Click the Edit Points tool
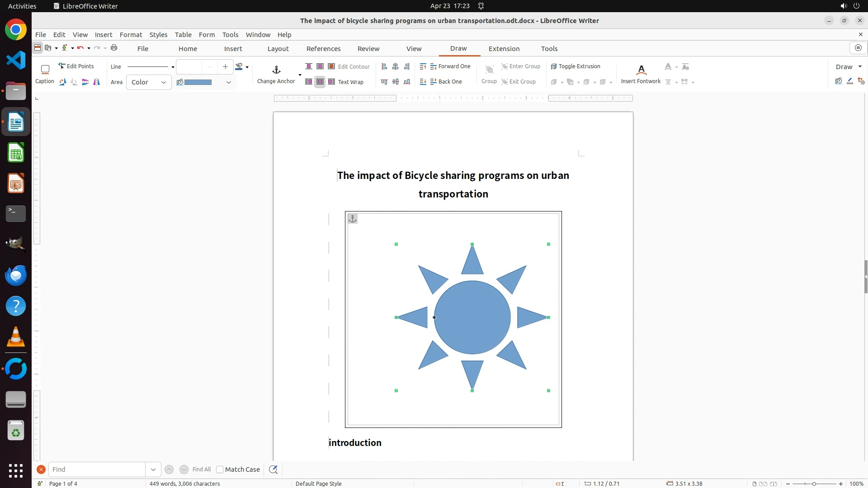 point(76,66)
